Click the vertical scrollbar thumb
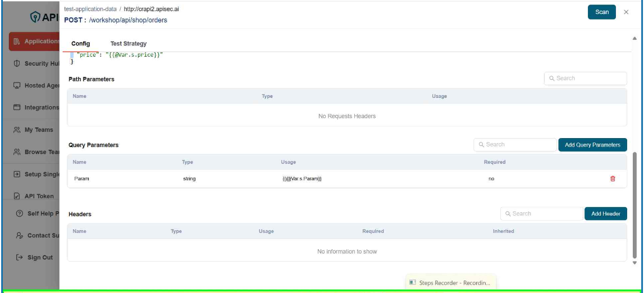 [x=635, y=208]
